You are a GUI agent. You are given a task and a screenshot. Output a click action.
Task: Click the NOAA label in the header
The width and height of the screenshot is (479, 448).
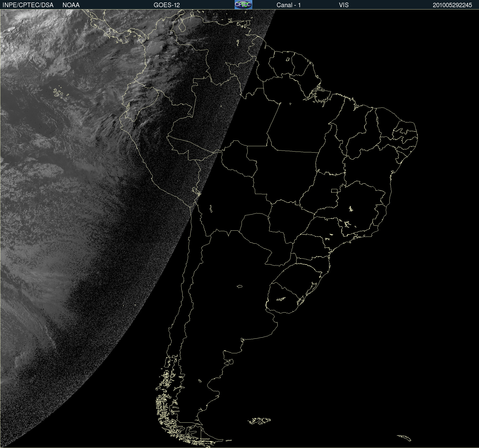[71, 5]
